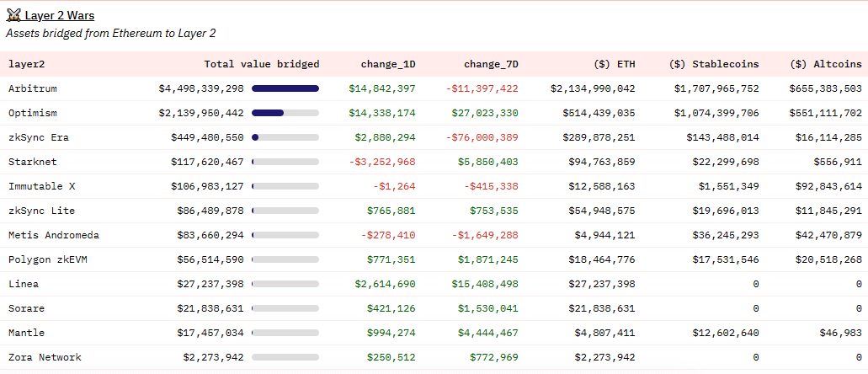Click the -$415,338 Immutable X 7D change
Image resolution: width=868 pixels, height=374 pixels.
click(491, 186)
